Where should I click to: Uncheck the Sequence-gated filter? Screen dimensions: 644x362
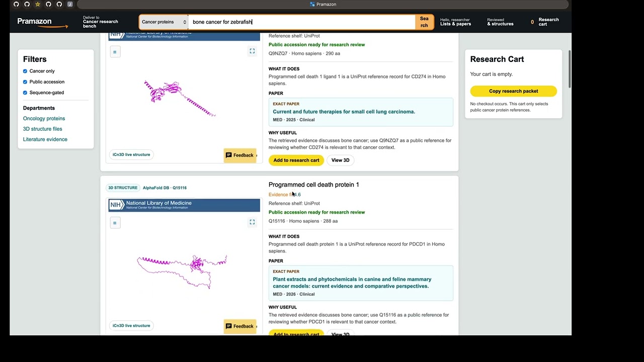(25, 93)
